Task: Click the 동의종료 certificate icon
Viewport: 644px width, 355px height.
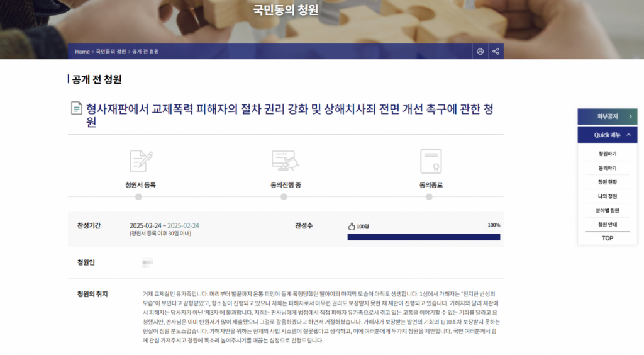Action: coord(431,161)
